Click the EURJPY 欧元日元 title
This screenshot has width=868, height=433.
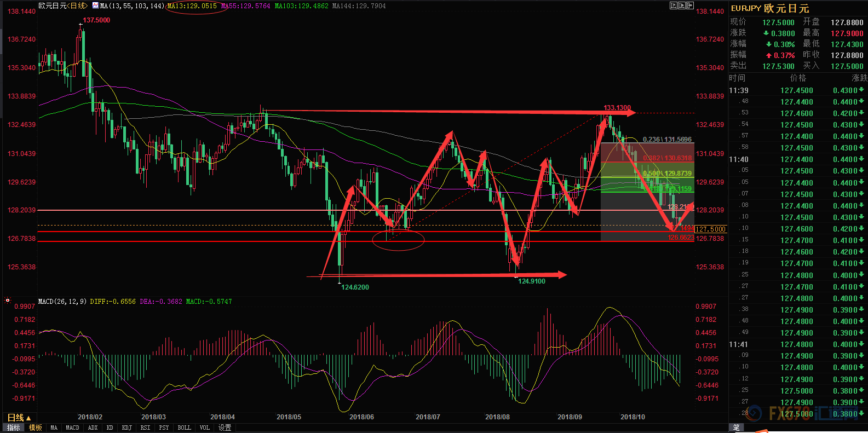[x=770, y=8]
